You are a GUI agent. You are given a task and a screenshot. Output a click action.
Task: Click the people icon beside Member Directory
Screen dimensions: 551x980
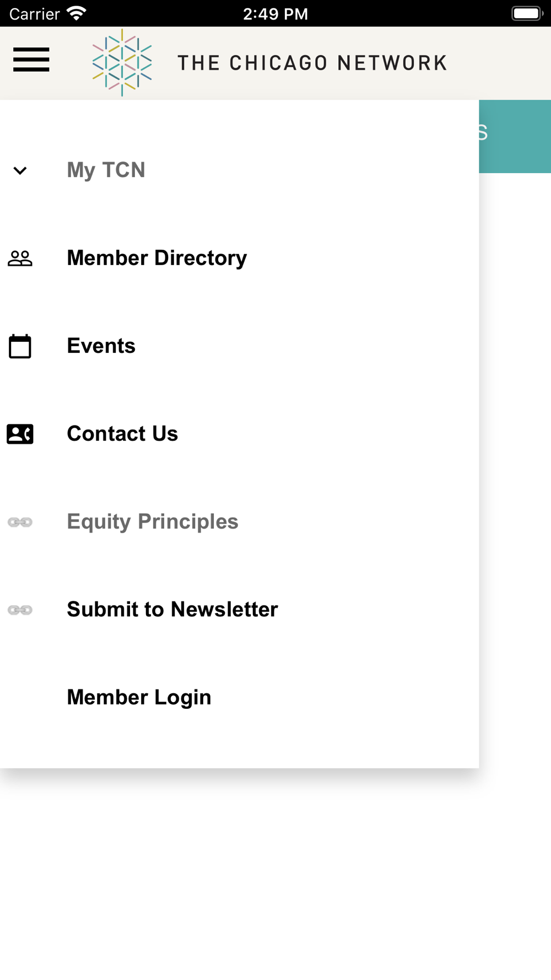pyautogui.click(x=20, y=258)
